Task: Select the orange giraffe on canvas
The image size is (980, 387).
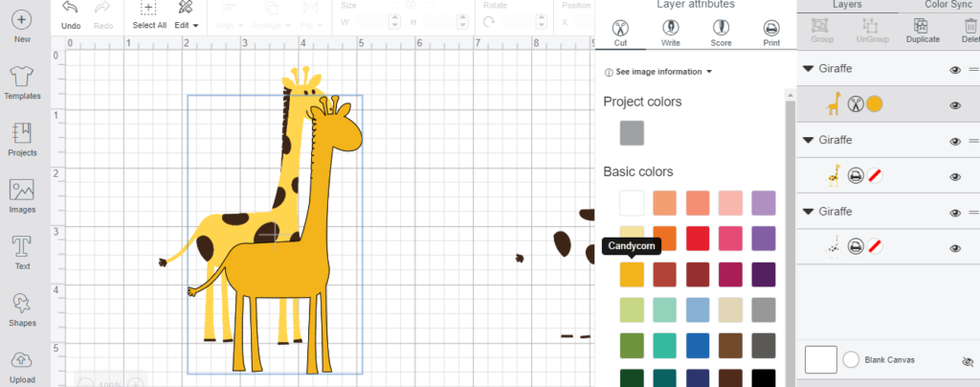Action: tap(281, 269)
